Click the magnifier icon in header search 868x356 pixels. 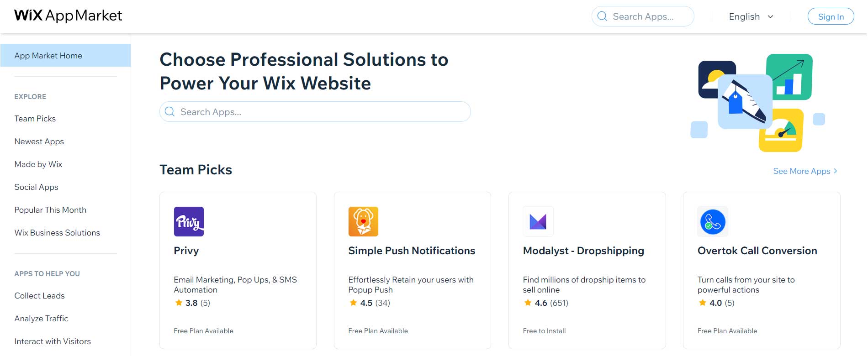tap(603, 16)
